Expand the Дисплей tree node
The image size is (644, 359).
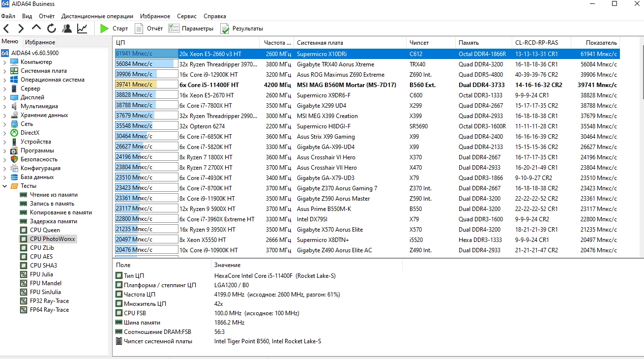tap(5, 97)
